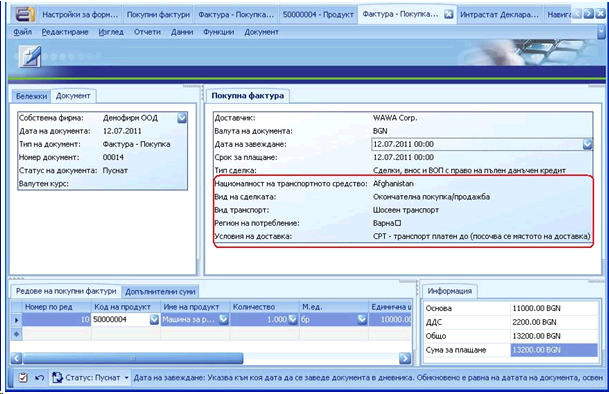
Task: Click the Валута на документа value BGN
Action: pyautogui.click(x=380, y=131)
